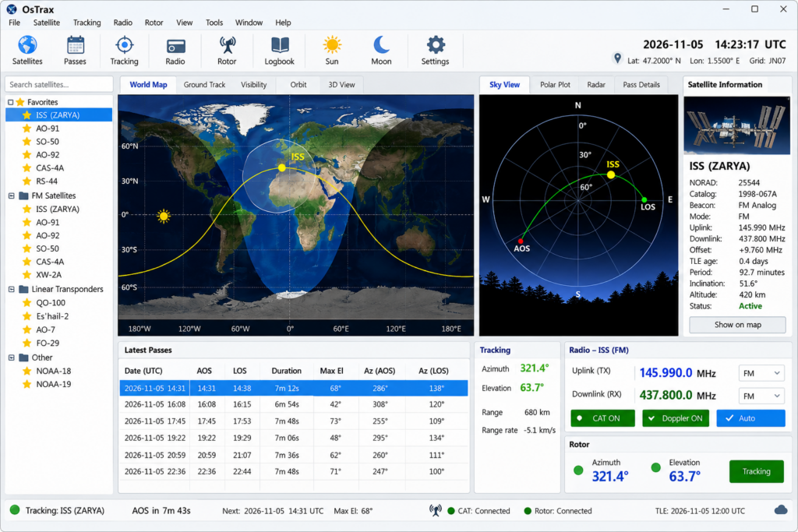This screenshot has height=532, width=798.
Task: Click the star beside RS-44
Action: click(x=27, y=181)
